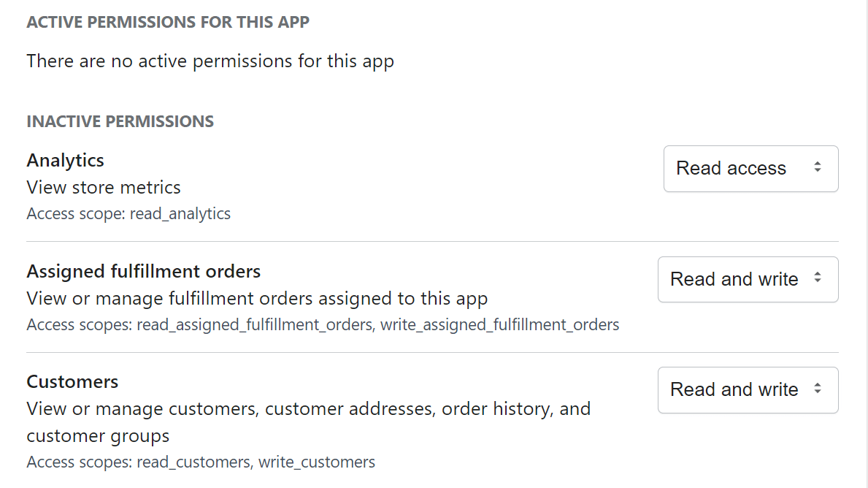Click the arrows icon in Analytics dropdown
The width and height of the screenshot is (868, 488).
point(818,168)
